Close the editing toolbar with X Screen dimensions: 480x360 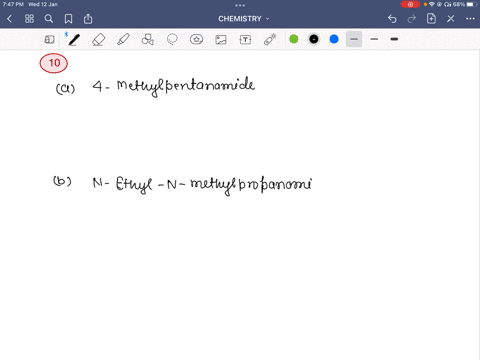[451, 19]
